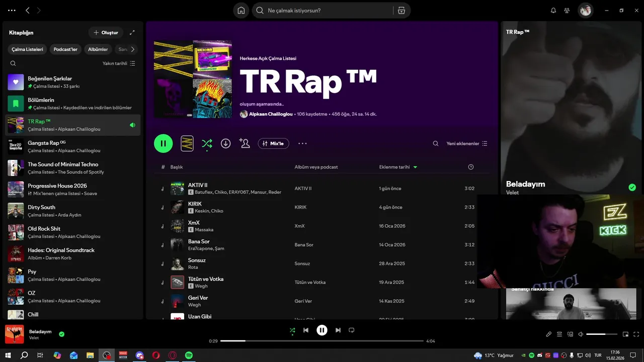Open the Opera browser taskbar icon

pyautogui.click(x=156, y=355)
